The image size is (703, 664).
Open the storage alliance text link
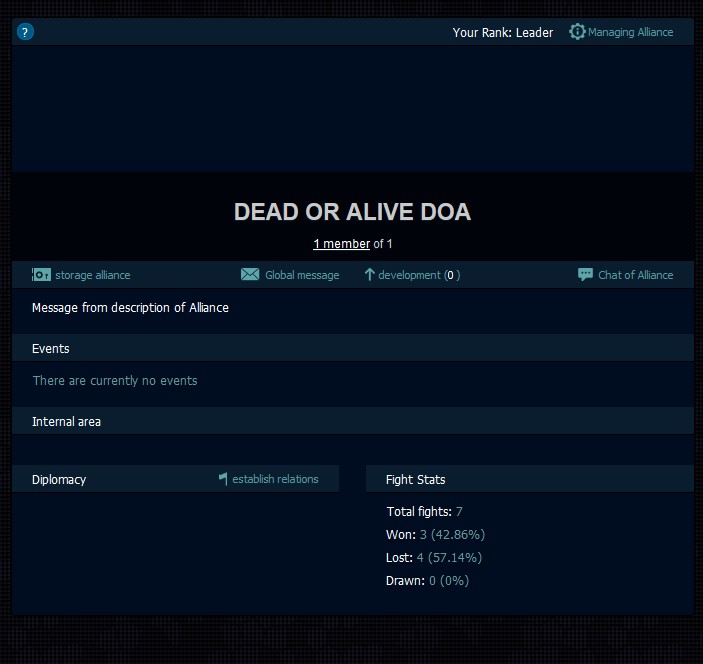click(x=92, y=275)
